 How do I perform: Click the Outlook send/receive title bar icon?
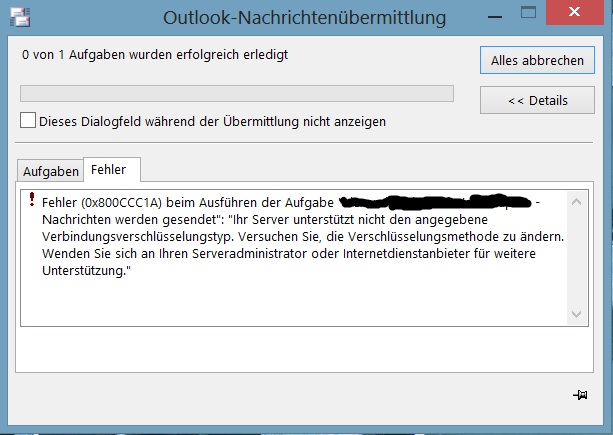tap(20, 17)
